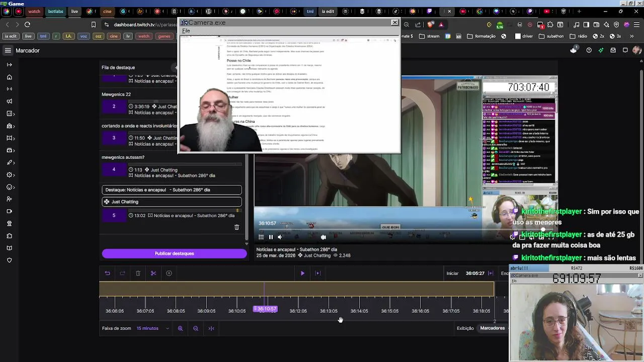Open the shield icon in the left sidebar
Image resolution: width=644 pixels, height=362 pixels.
9,260
